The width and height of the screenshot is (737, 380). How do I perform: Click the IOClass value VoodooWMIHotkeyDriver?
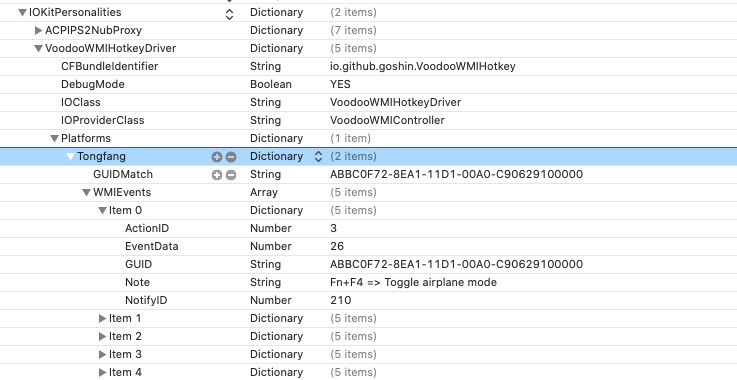pyautogui.click(x=395, y=103)
